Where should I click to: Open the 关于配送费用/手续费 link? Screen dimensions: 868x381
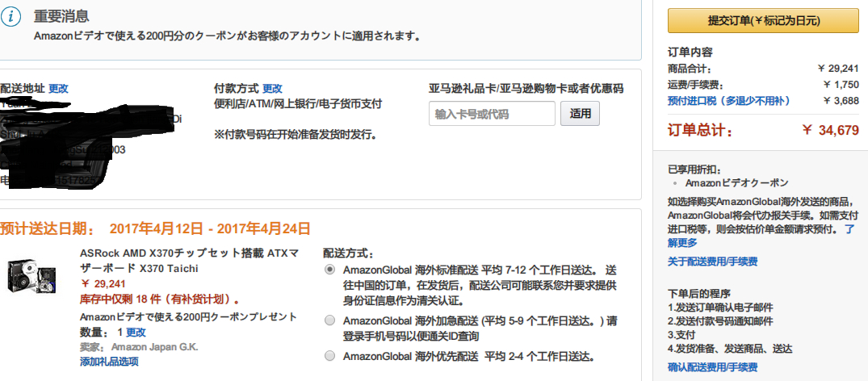[712, 262]
